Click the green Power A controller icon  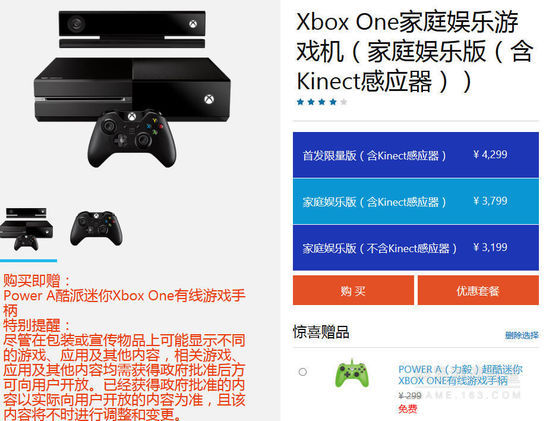pos(352,373)
